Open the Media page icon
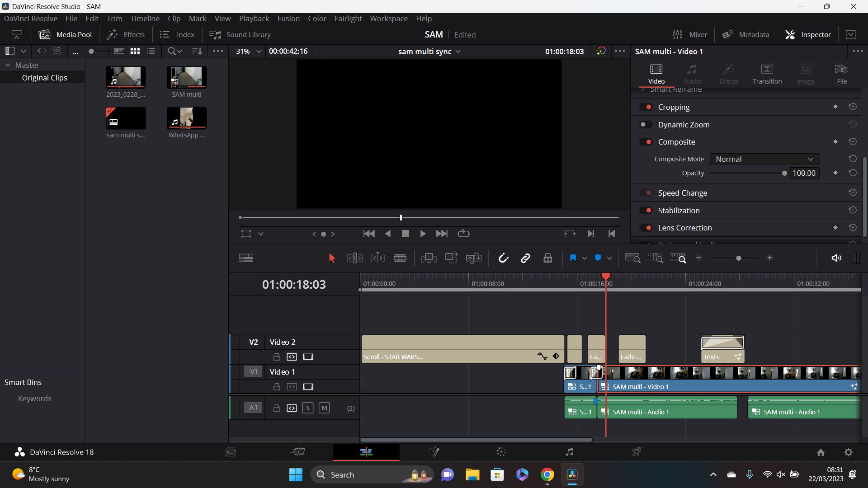The image size is (868, 488). [x=231, y=452]
